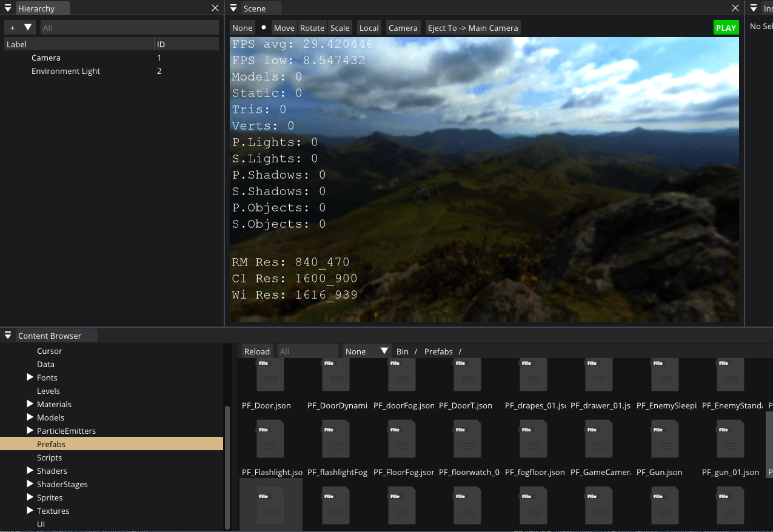Sort by the ID column header
This screenshot has height=532, width=773.
(x=187, y=44)
